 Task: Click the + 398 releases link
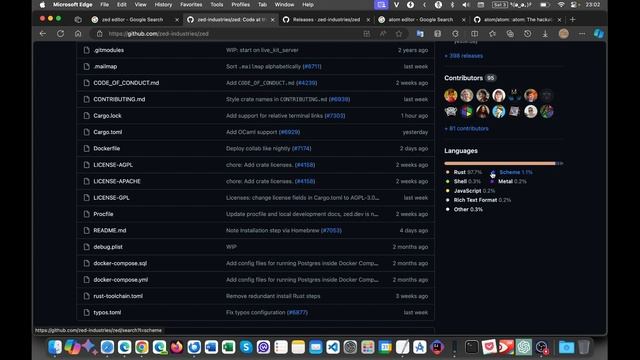[x=464, y=56]
